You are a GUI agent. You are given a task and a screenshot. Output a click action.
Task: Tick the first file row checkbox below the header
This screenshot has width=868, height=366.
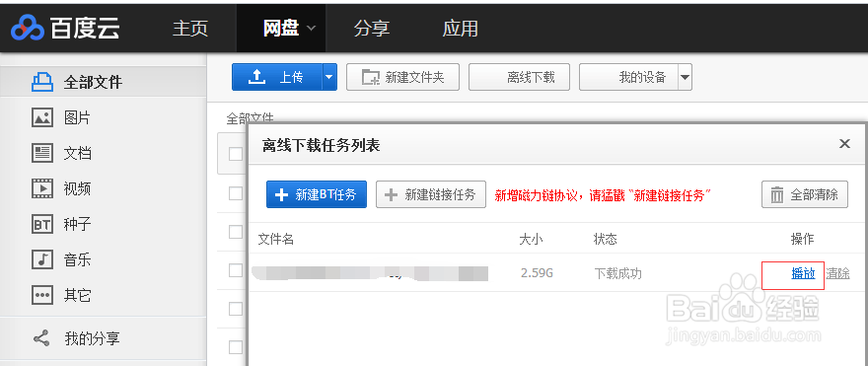(236, 193)
